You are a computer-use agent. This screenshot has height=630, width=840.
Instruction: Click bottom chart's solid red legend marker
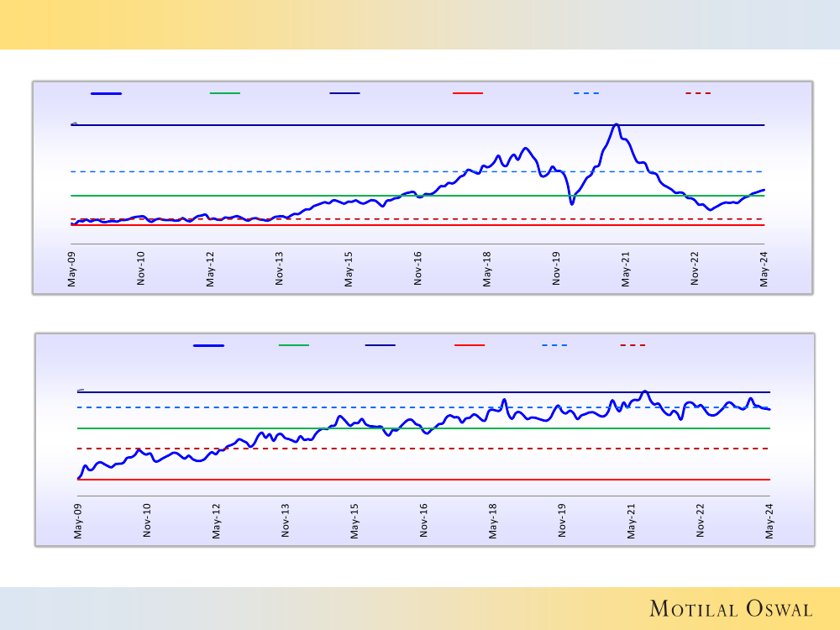point(469,345)
